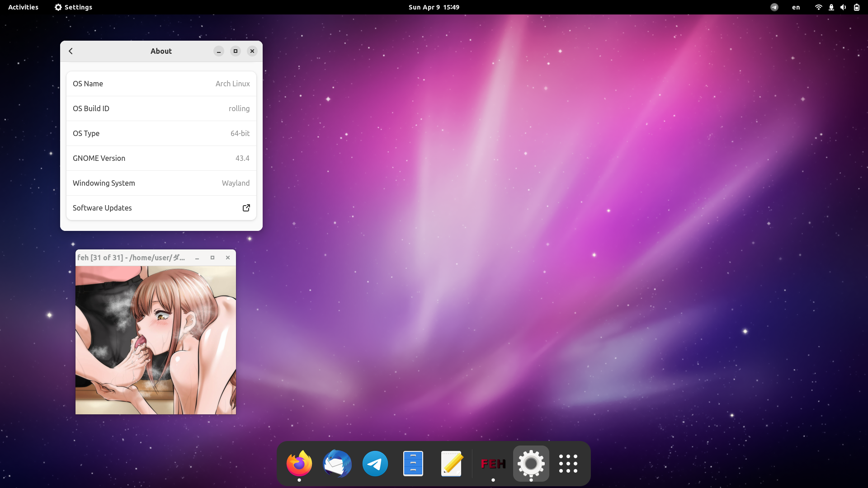Click the Settings gear in the dock
The height and width of the screenshot is (488, 868).
click(531, 464)
